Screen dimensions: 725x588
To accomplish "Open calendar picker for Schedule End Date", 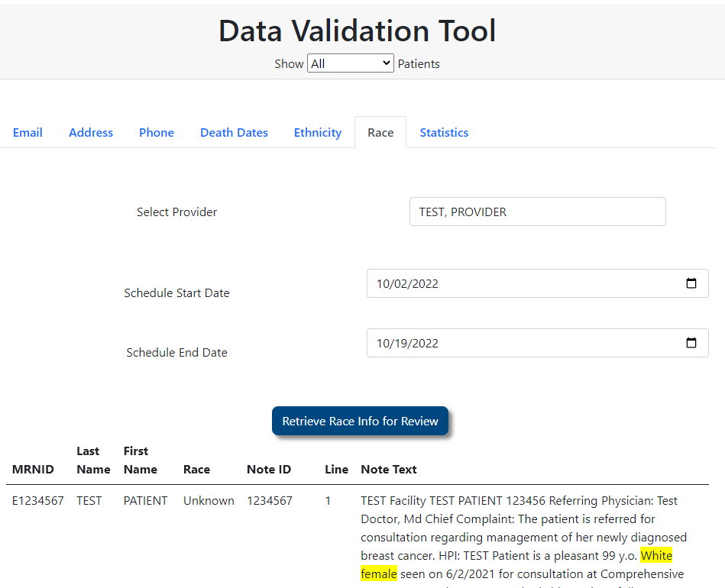I will tap(691, 343).
